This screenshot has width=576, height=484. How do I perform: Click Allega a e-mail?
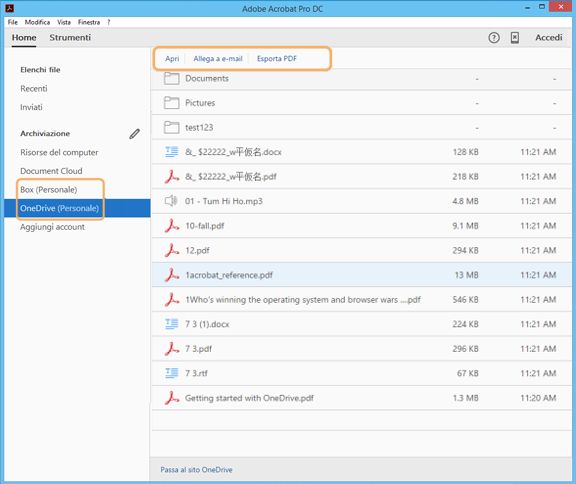pyautogui.click(x=218, y=59)
